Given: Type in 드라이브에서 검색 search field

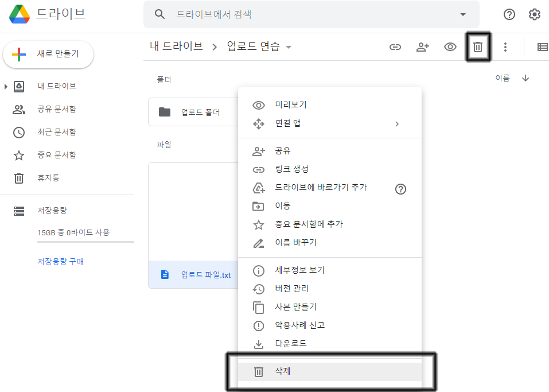Looking at the screenshot, I should point(312,14).
